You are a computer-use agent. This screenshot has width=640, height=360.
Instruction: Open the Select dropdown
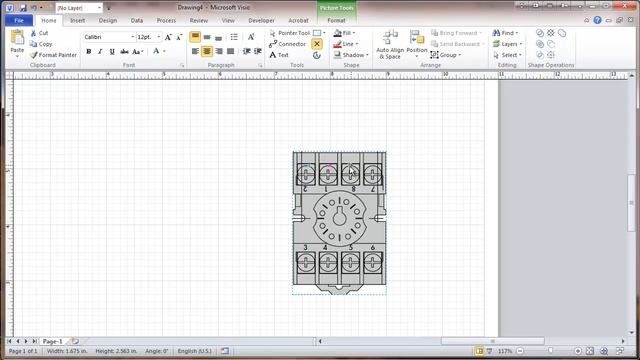coord(507,55)
